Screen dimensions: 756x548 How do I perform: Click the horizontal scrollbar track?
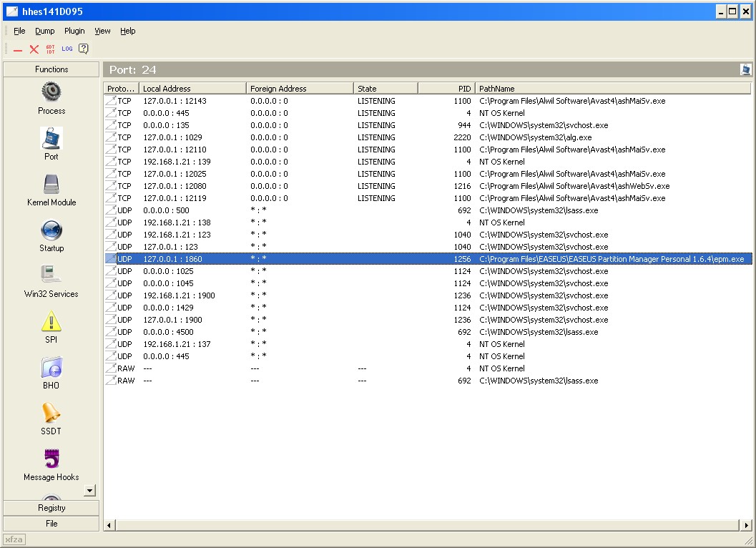pyautogui.click(x=428, y=525)
